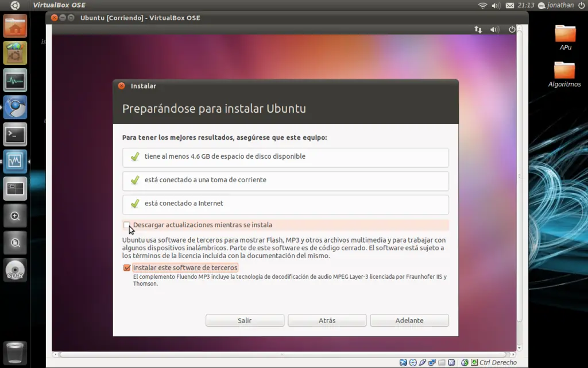Open the host sound volume indicator
Screen dimensions: 588x368
(496, 5)
